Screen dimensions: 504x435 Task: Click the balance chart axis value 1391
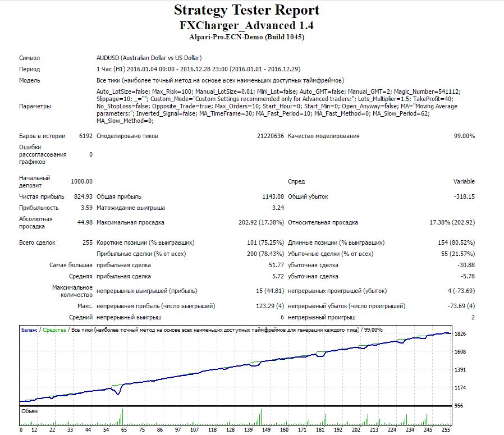(460, 370)
